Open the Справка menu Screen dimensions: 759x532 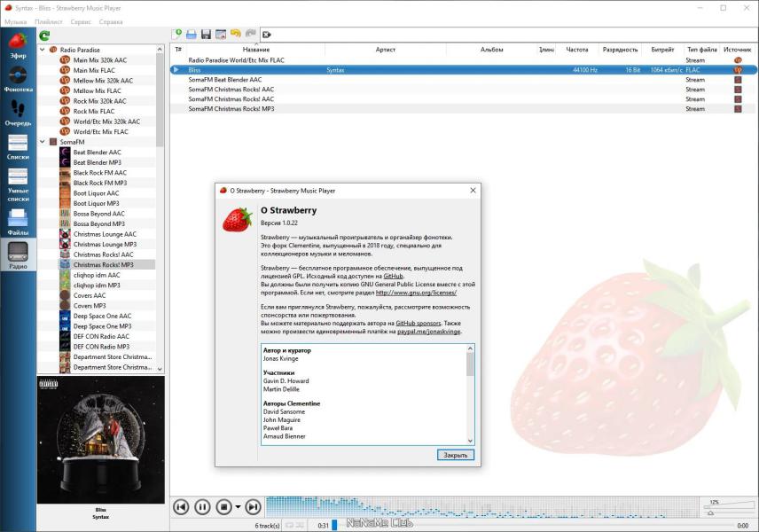[111, 22]
